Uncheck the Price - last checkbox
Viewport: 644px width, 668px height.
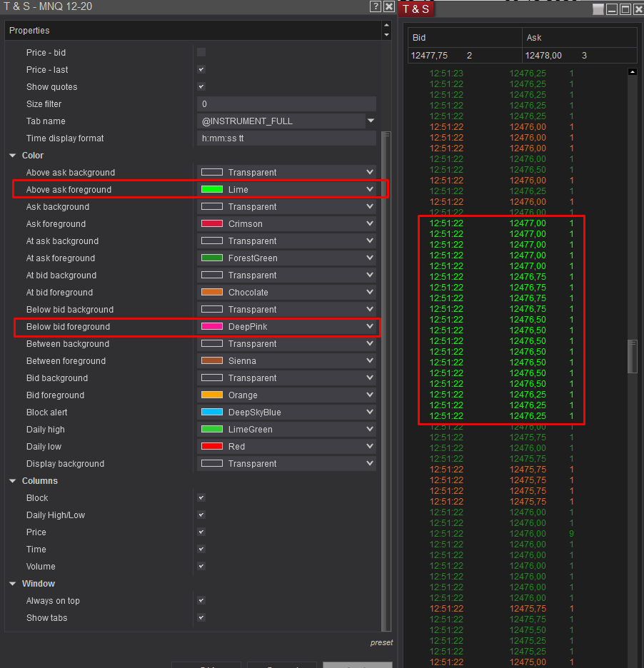pos(201,69)
